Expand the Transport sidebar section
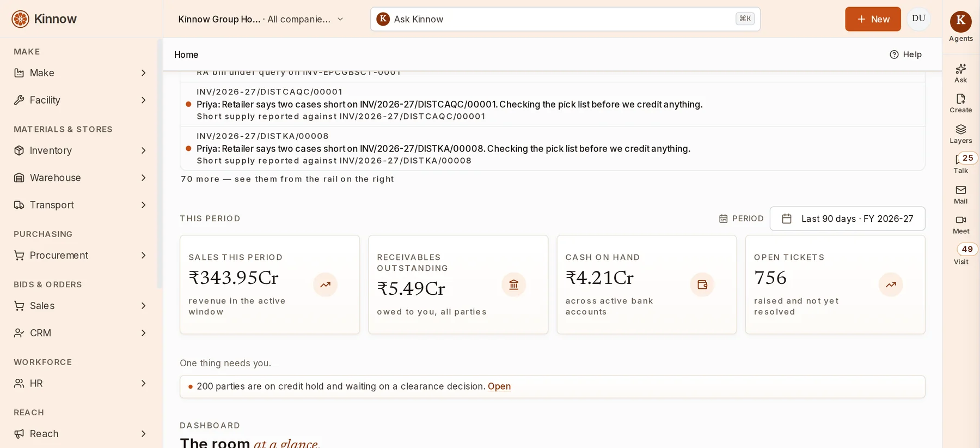Viewport: 980px width, 448px height. pyautogui.click(x=81, y=205)
